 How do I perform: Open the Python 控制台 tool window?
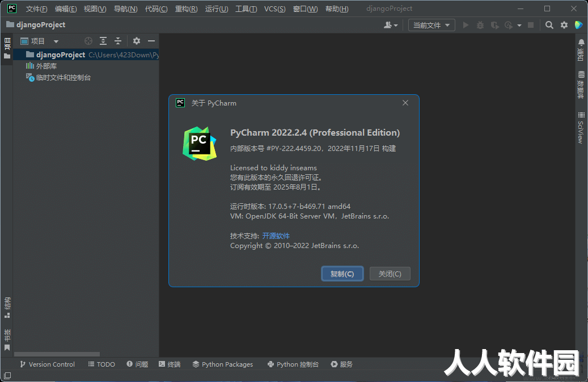coord(293,364)
